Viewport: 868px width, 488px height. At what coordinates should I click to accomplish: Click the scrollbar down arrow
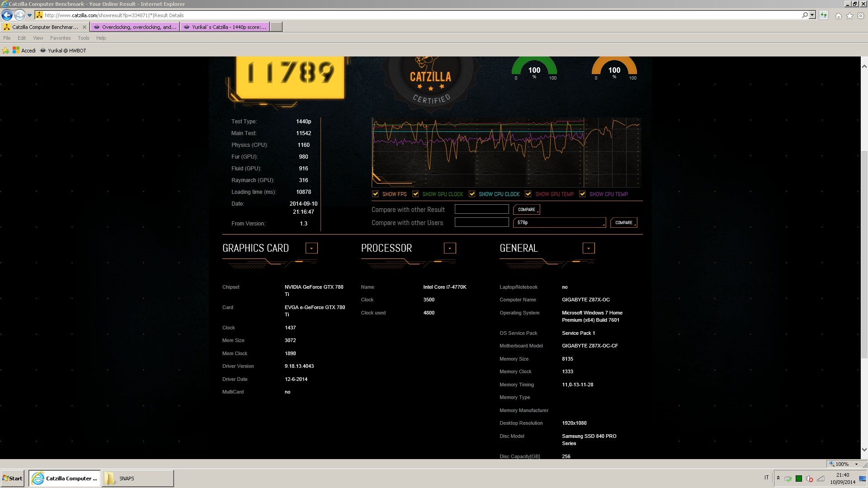(x=864, y=450)
